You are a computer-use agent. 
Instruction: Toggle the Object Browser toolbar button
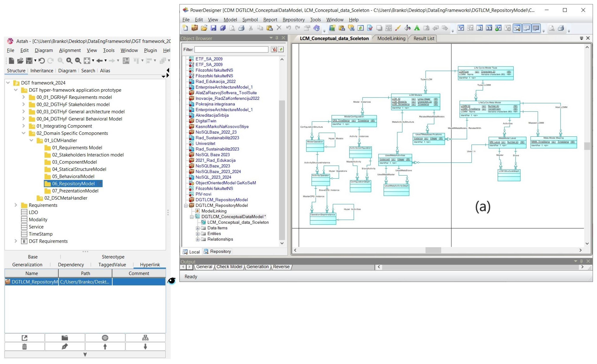pyautogui.click(x=517, y=28)
